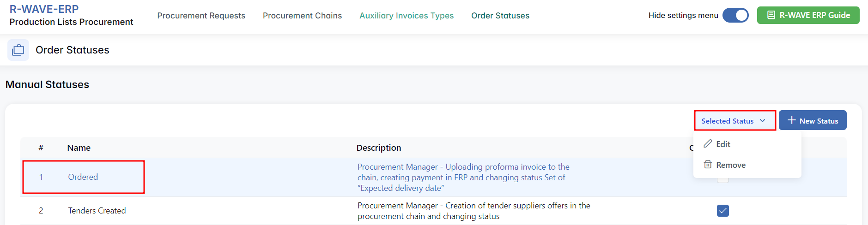Click the plus icon on New Status
The image size is (868, 225).
coord(792,120)
